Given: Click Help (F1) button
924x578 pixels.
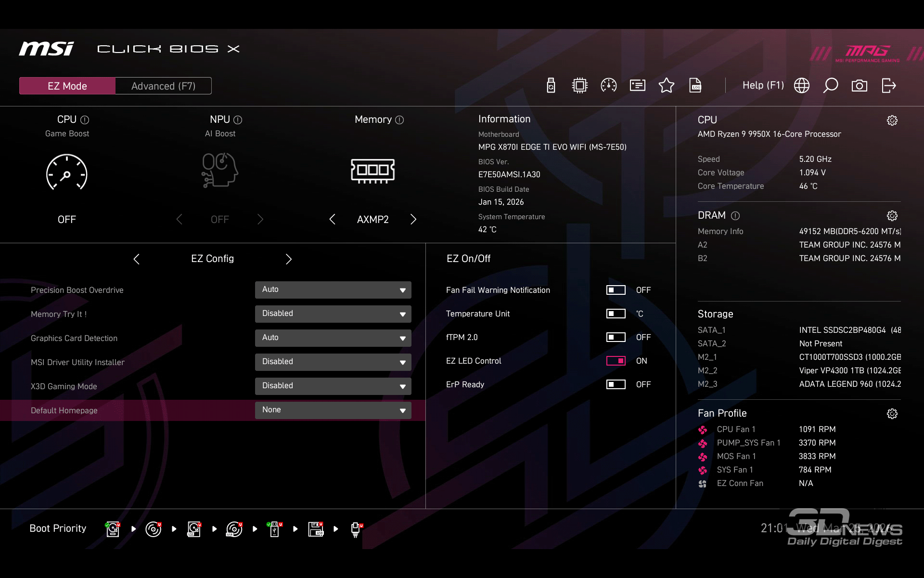Looking at the screenshot, I should click(763, 85).
